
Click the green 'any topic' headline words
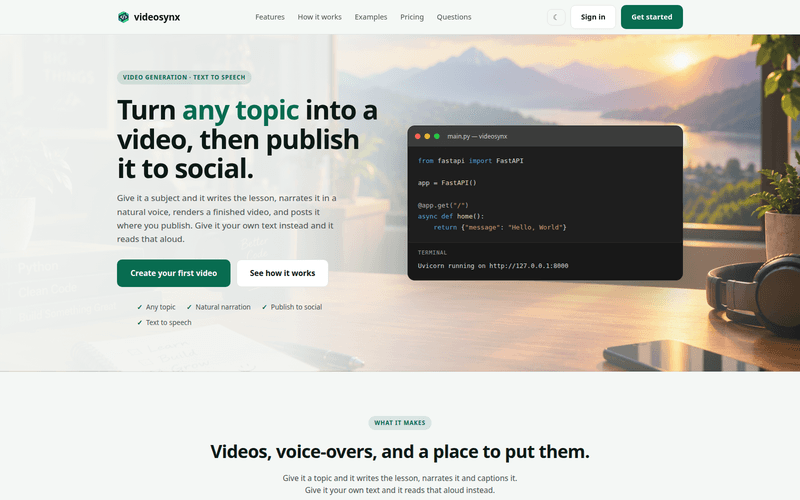point(240,110)
